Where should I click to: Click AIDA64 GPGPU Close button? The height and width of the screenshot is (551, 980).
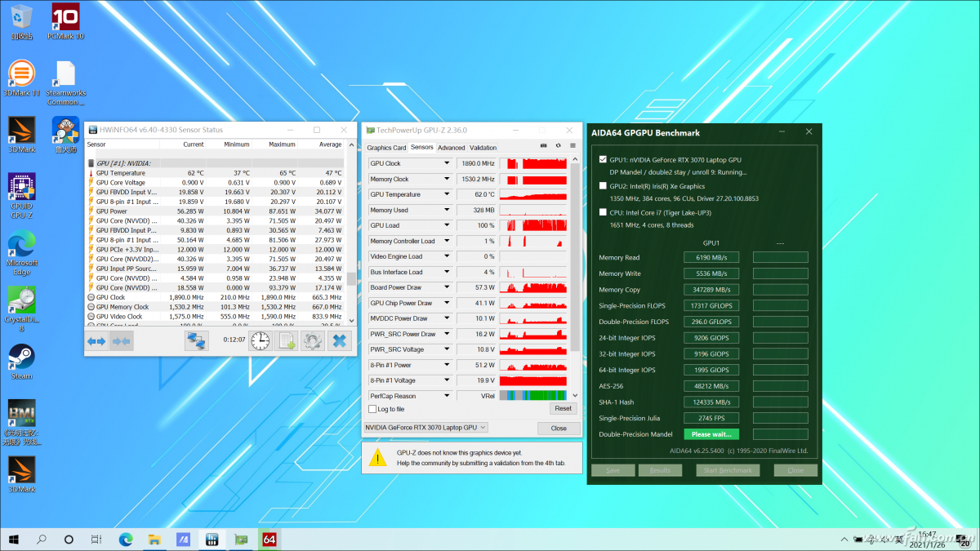click(795, 470)
